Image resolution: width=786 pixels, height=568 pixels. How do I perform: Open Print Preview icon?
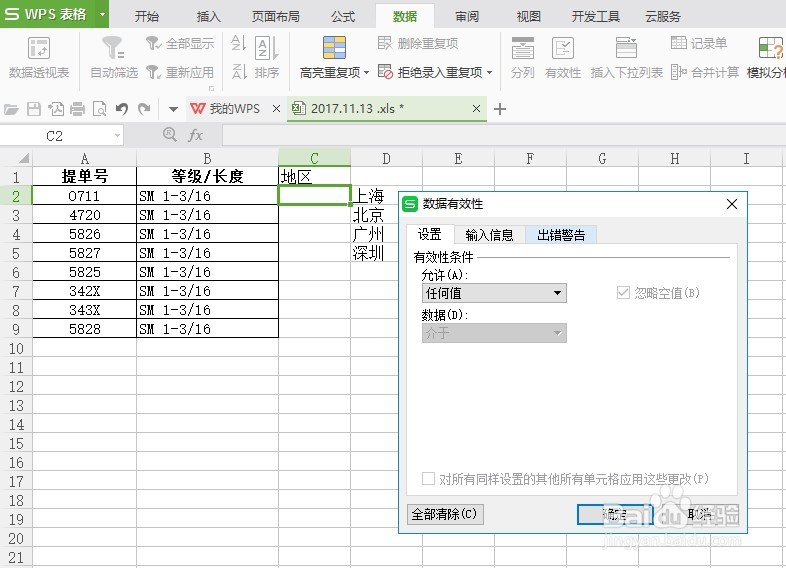click(x=99, y=109)
